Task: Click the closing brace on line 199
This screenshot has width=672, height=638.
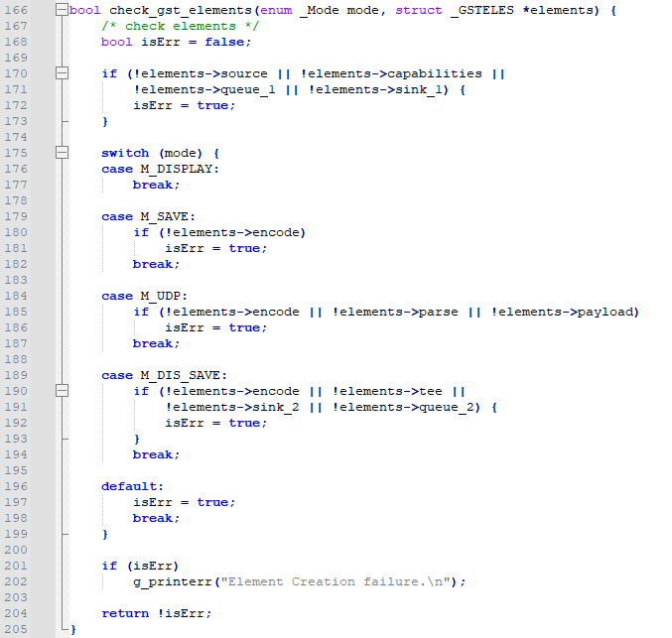Action: click(x=105, y=534)
